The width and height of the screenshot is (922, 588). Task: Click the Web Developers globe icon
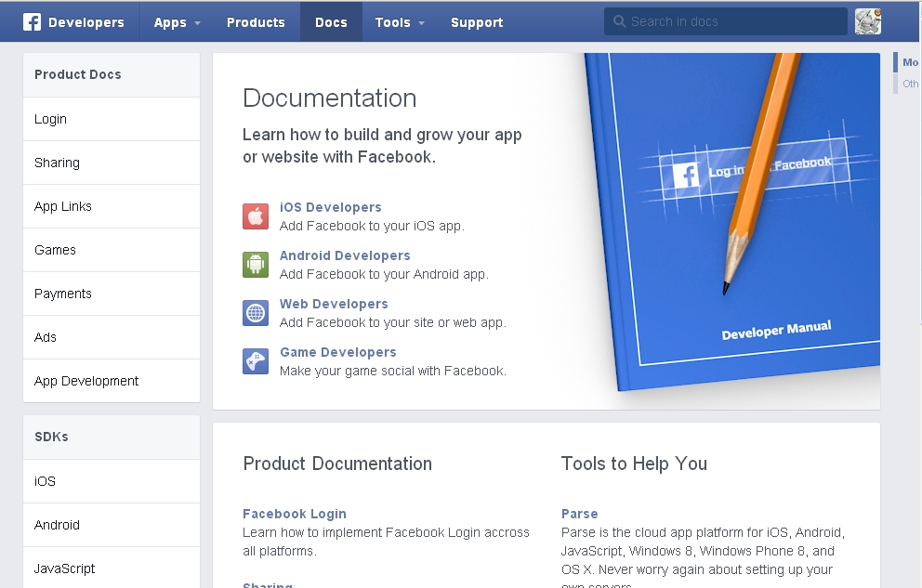[256, 312]
